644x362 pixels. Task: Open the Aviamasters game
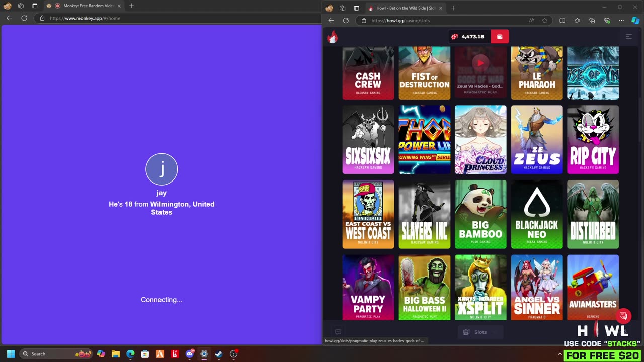coord(593,287)
